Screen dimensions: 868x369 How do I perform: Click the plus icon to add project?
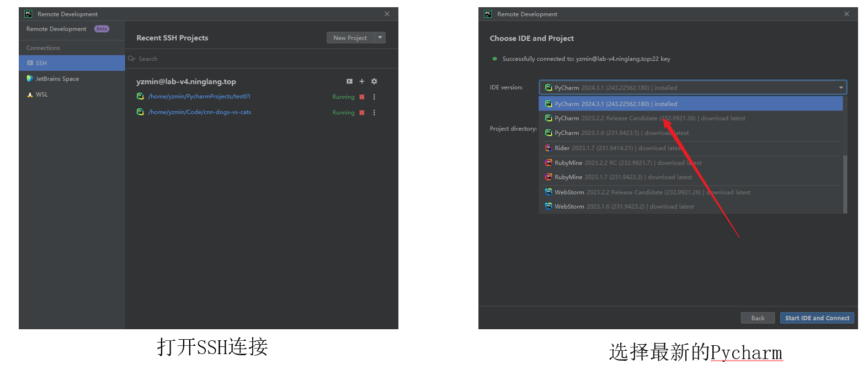pyautogui.click(x=362, y=81)
